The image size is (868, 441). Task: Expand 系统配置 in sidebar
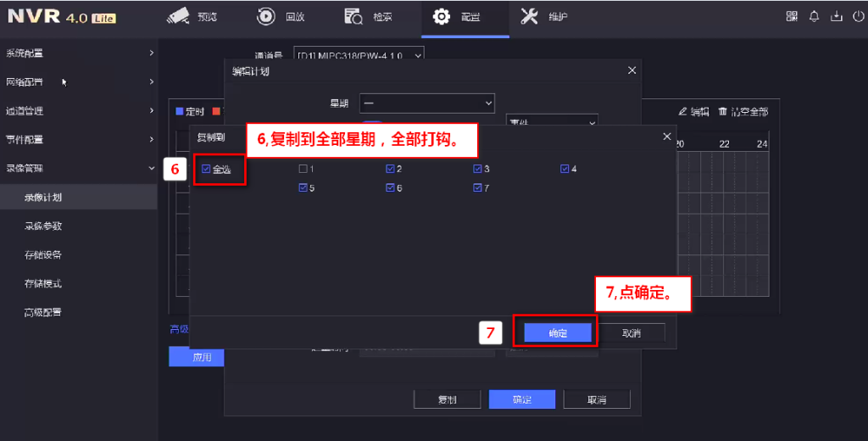click(79, 53)
